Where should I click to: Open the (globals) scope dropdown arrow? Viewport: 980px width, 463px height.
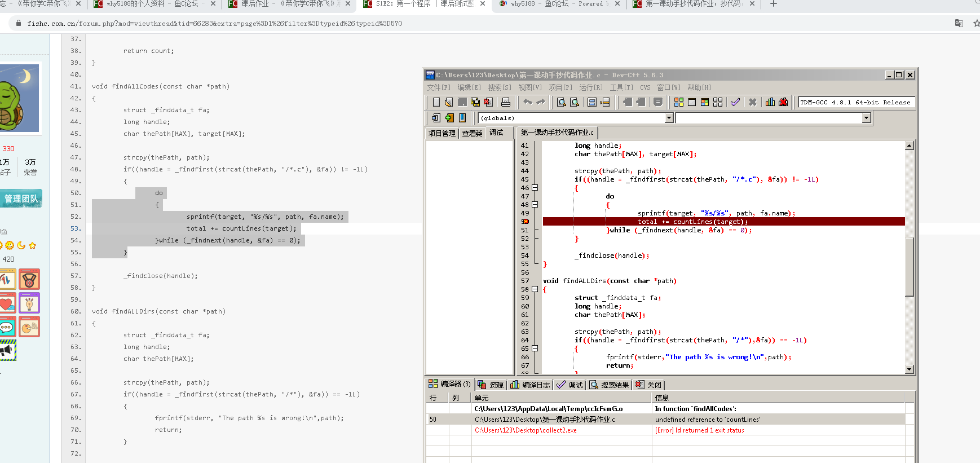click(669, 118)
